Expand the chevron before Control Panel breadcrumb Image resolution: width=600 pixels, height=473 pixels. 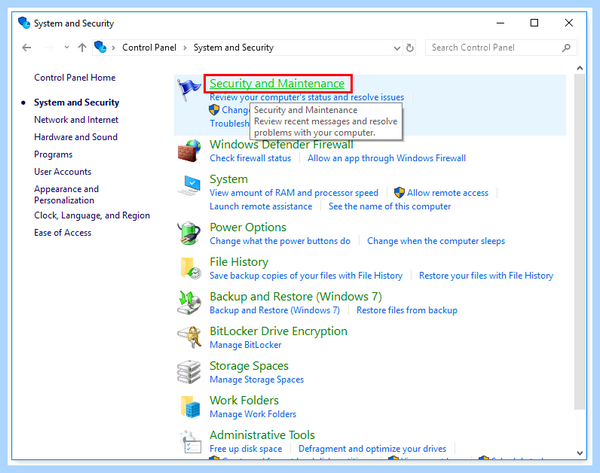[x=113, y=48]
